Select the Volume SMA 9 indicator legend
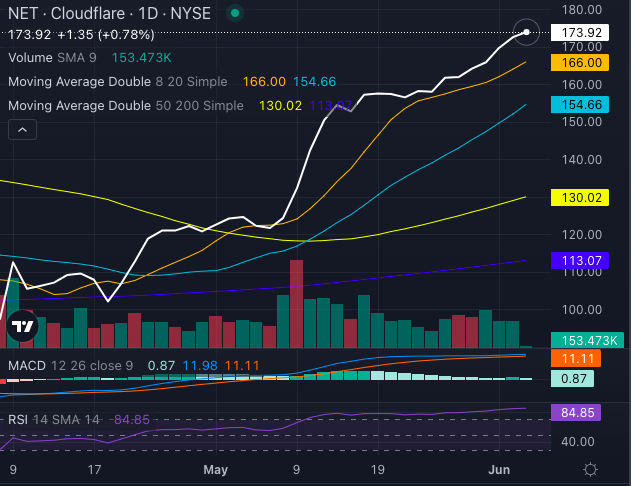This screenshot has width=631, height=486. [52, 58]
